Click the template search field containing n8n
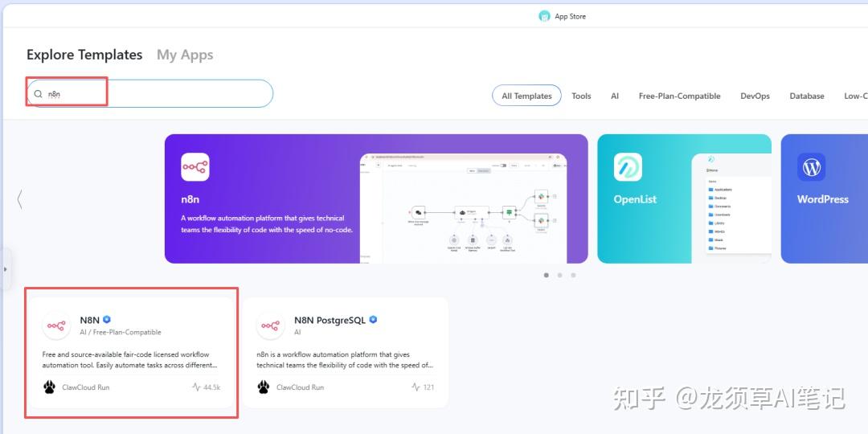868x434 pixels. pos(150,93)
